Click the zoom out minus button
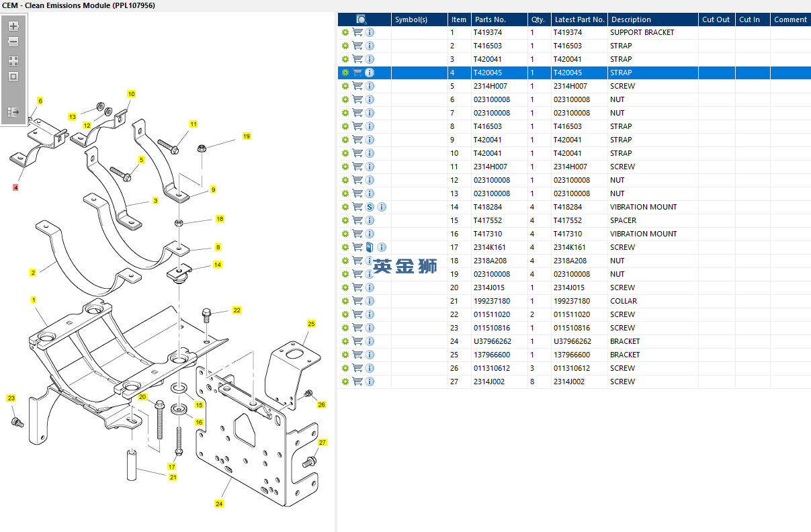 (x=13, y=42)
